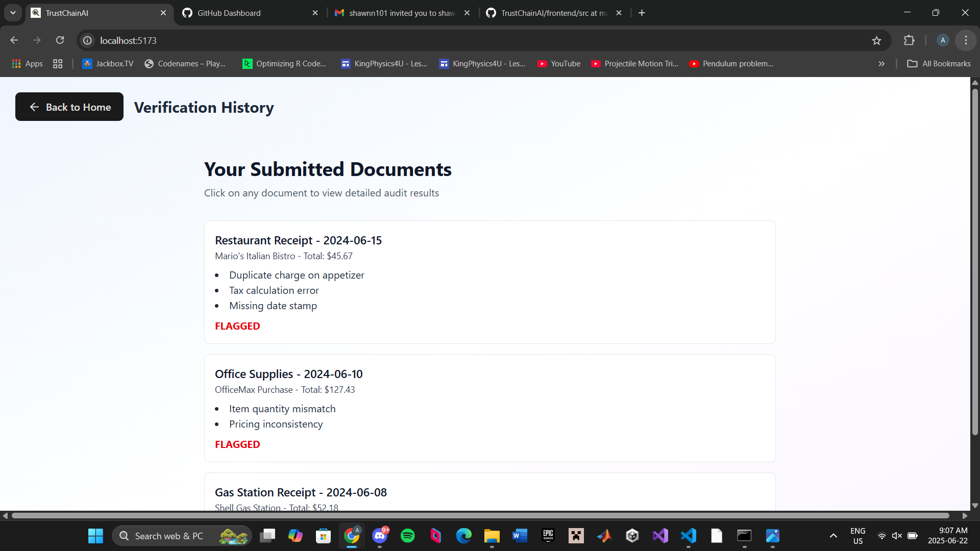Expand the tab search dropdown arrow
This screenshot has width=980, height=551.
pyautogui.click(x=13, y=13)
